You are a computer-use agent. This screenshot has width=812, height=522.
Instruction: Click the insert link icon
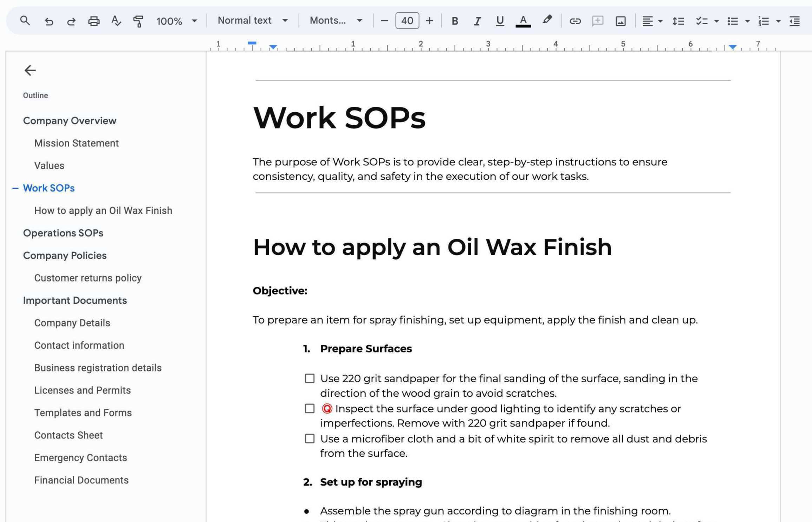click(575, 21)
